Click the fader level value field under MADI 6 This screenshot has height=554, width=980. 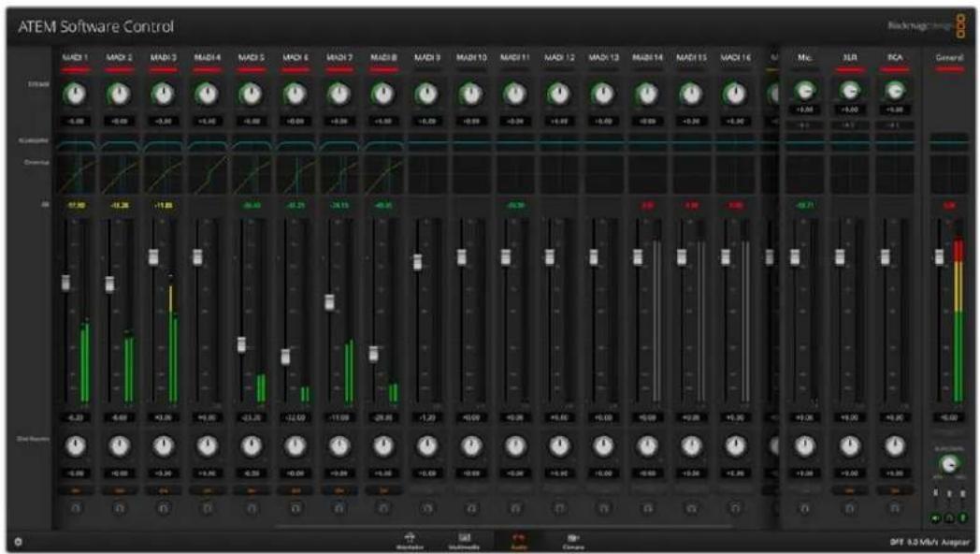[x=295, y=417]
